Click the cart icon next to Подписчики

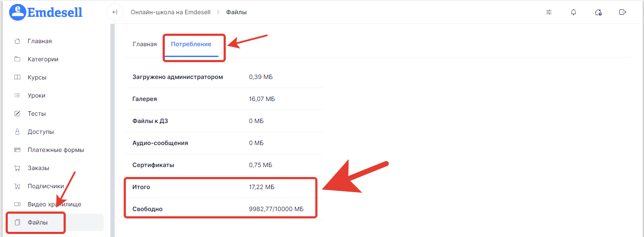click(x=17, y=186)
